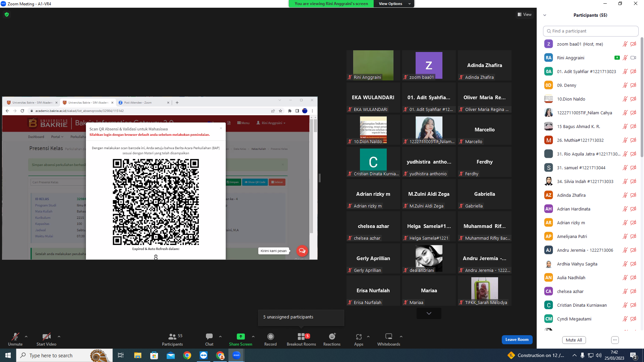Show next page of gallery video tiles

429,313
